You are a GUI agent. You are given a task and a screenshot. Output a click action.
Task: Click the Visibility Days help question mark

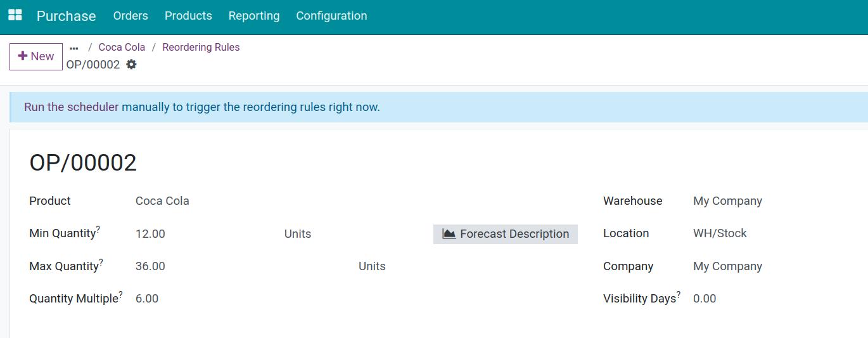tap(679, 294)
